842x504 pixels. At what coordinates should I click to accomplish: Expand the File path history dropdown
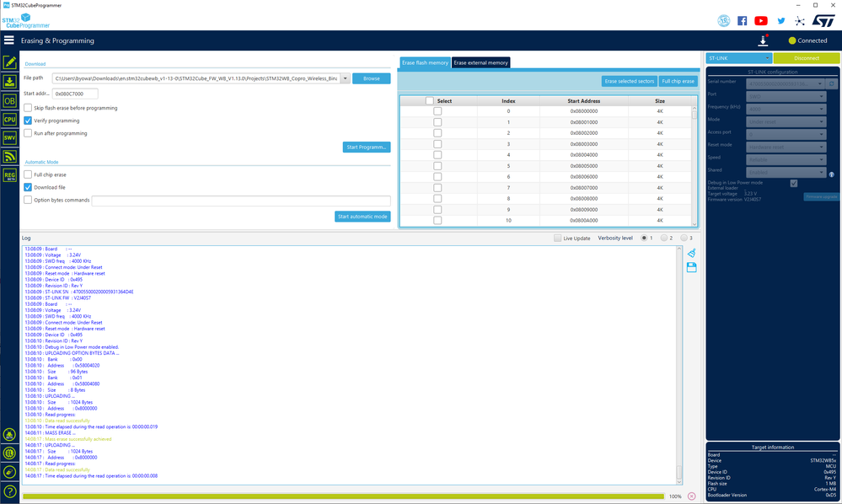coord(346,78)
